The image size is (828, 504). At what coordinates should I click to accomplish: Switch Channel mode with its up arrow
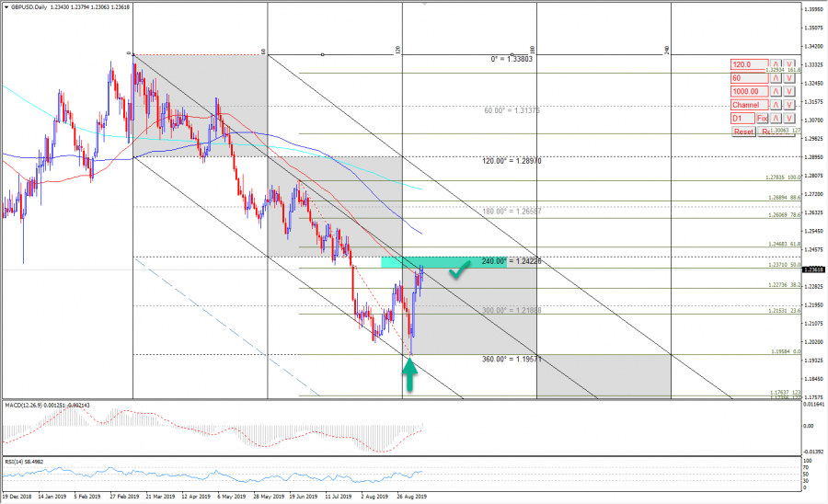[776, 105]
